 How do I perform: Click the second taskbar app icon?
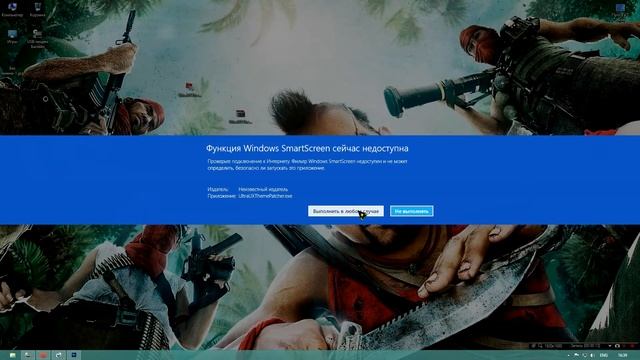(x=28, y=355)
